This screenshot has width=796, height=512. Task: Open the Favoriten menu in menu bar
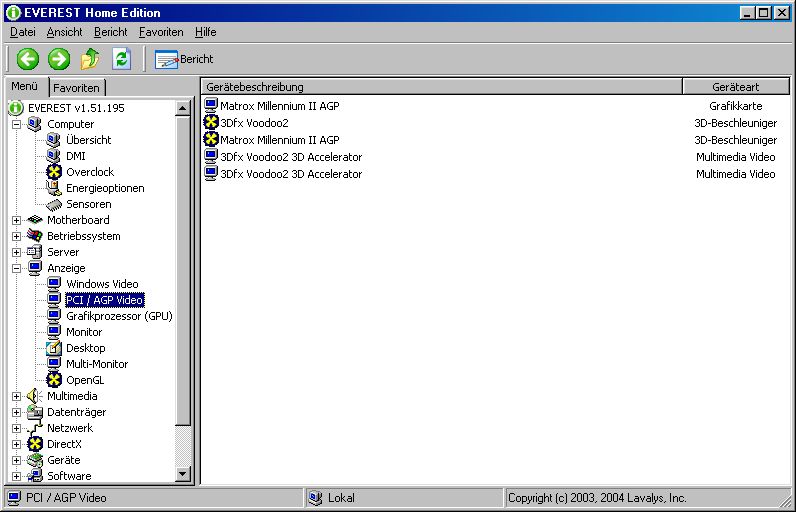(161, 32)
